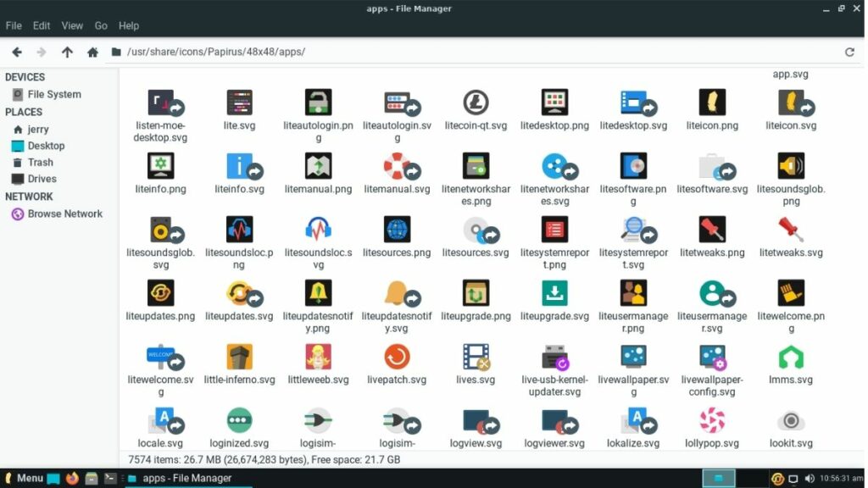This screenshot has width=868, height=488.
Task: Refresh the current folder view
Action: pos(850,52)
